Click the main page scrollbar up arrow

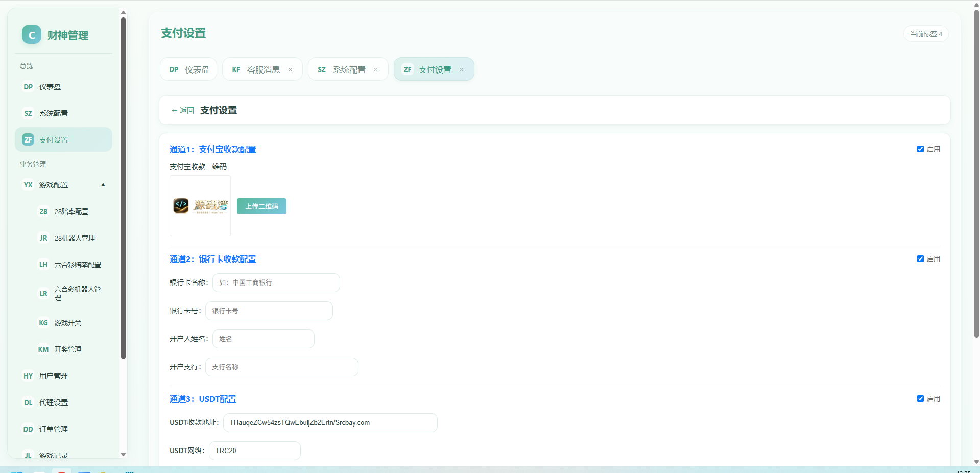click(x=976, y=4)
